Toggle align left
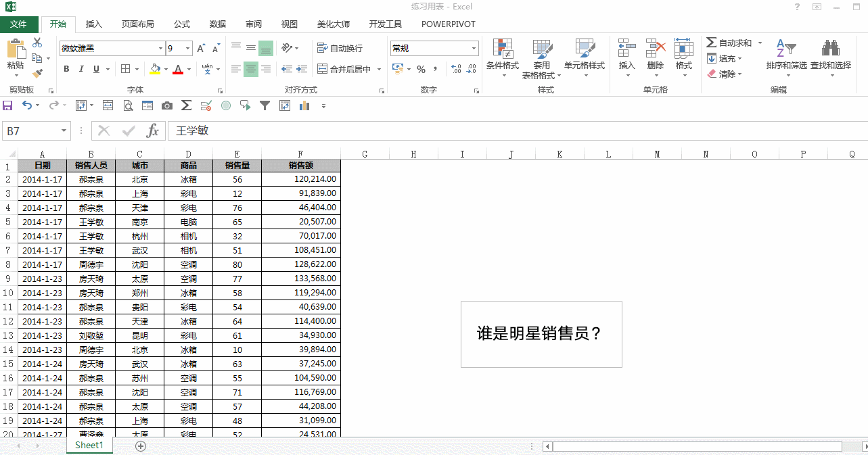The image size is (868, 455). coord(235,69)
